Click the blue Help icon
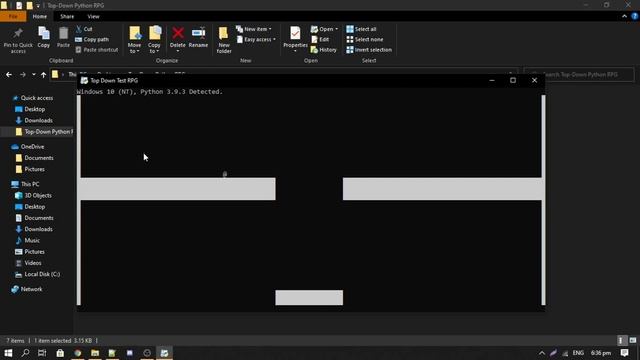Image resolution: width=640 pixels, height=360 pixels. (x=635, y=16)
